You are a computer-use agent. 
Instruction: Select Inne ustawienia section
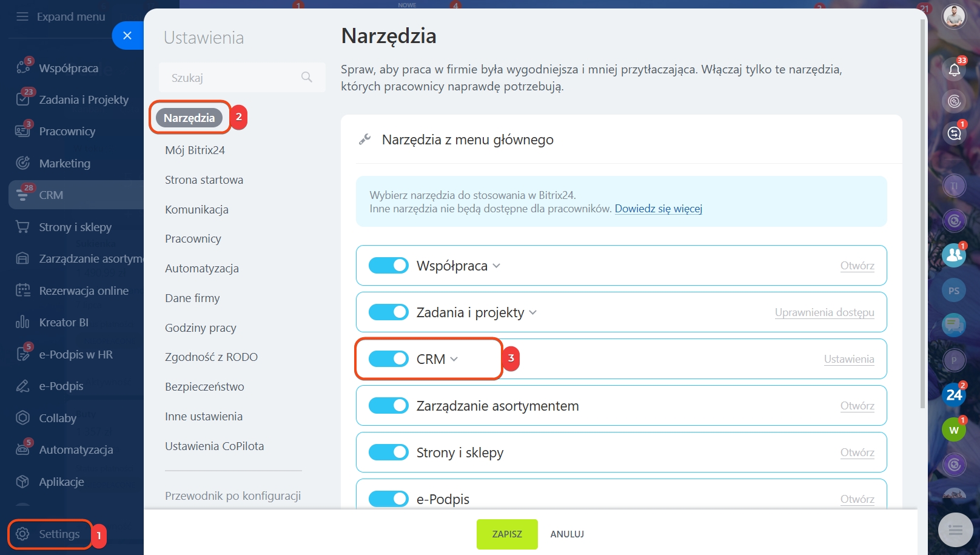pos(204,416)
